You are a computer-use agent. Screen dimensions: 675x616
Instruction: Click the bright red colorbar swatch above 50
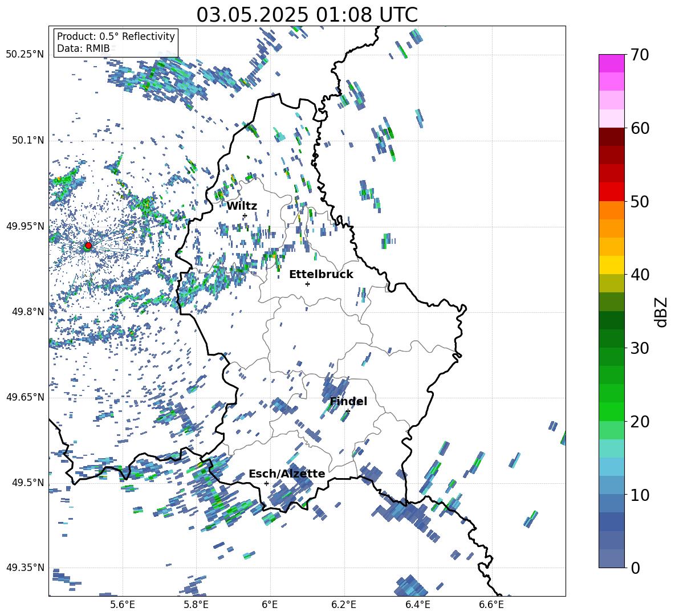(x=612, y=192)
